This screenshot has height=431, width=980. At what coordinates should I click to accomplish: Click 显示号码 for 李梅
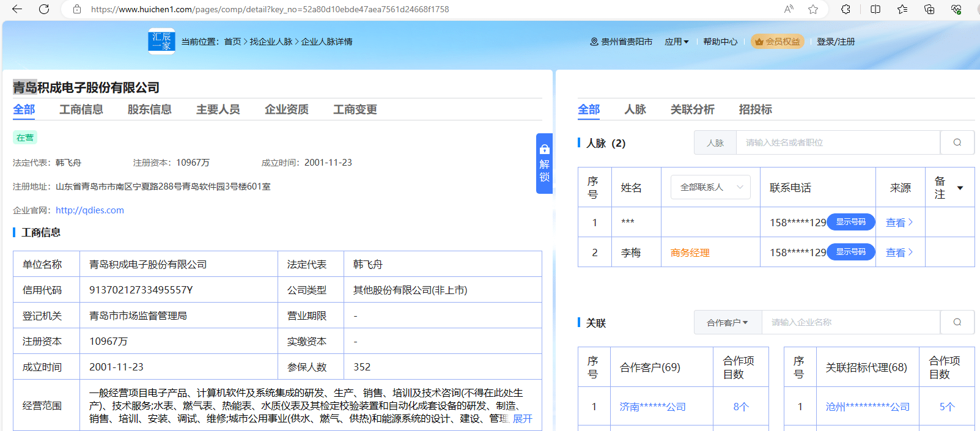point(851,252)
